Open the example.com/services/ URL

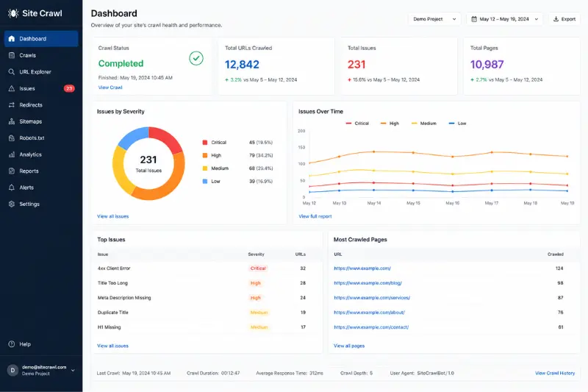click(372, 298)
